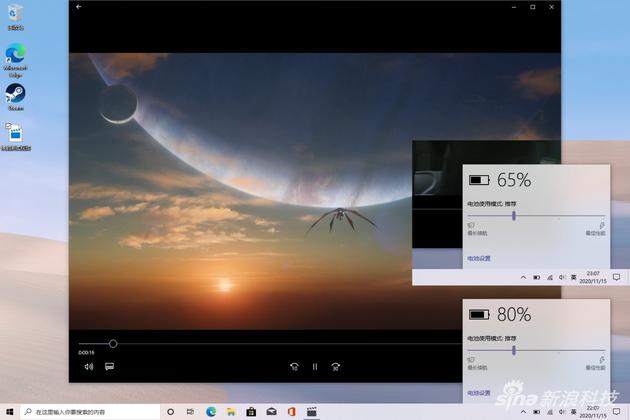
Task: Pause the video playback
Action: [x=314, y=366]
